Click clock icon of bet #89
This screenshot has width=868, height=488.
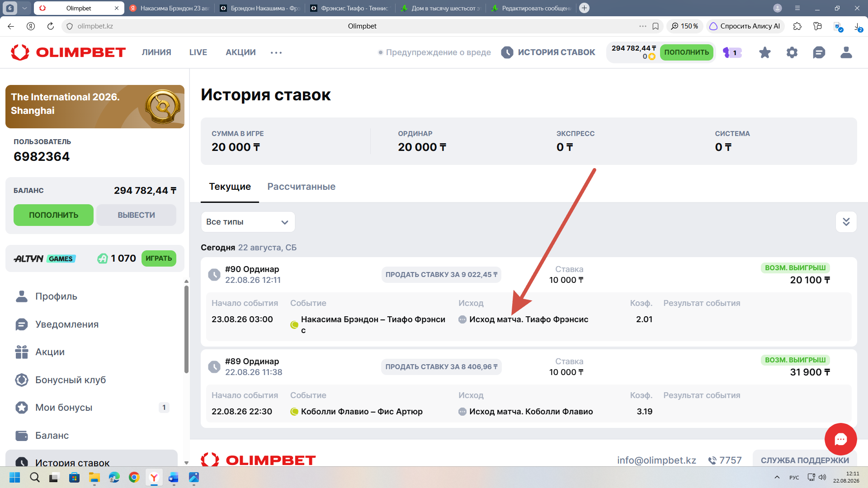[214, 367]
